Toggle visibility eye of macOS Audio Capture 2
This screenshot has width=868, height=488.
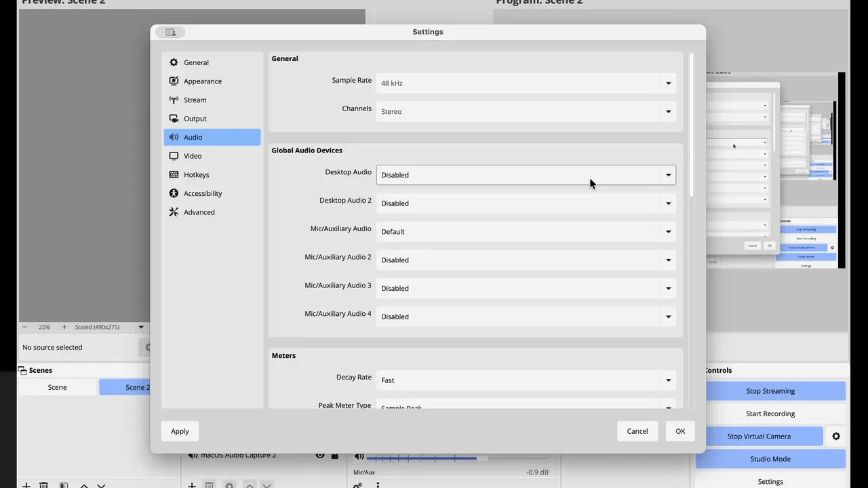320,455
